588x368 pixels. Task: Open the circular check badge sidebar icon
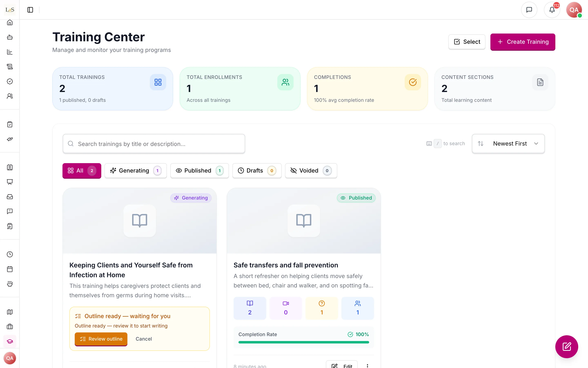[10, 81]
